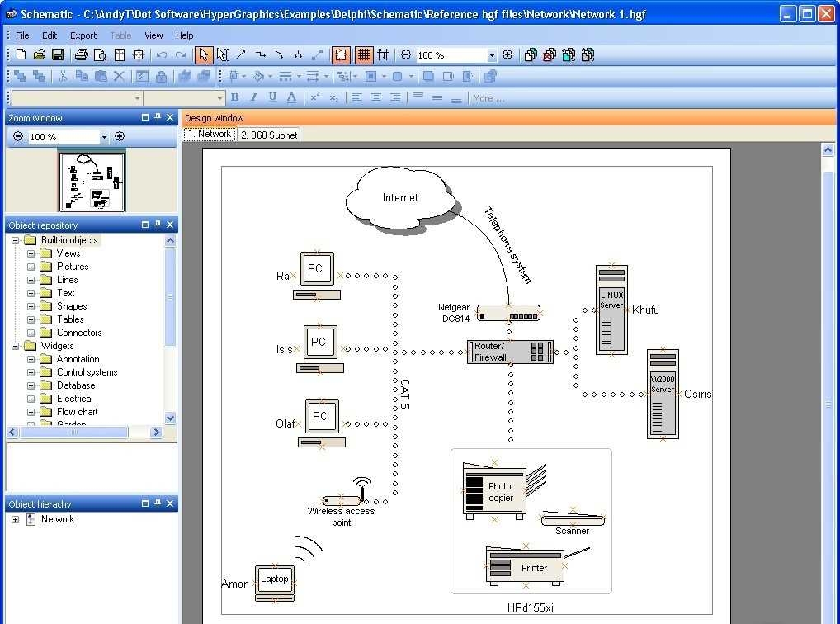Screen dimensions: 840x624
Task: Toggle italic text formatting
Action: [x=254, y=97]
